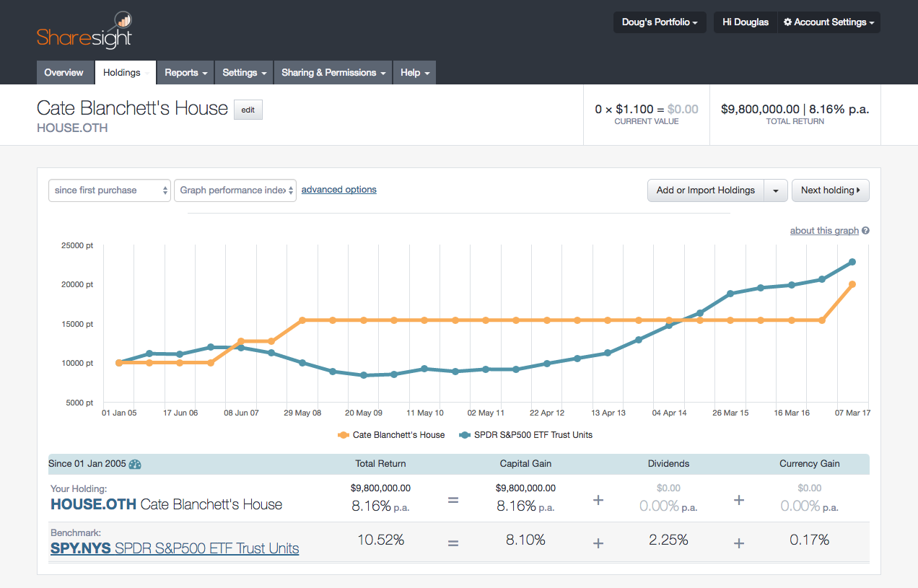Viewport: 918px width, 588px height.
Task: Click the benchmark 2.25% dividends value
Action: pyautogui.click(x=669, y=540)
